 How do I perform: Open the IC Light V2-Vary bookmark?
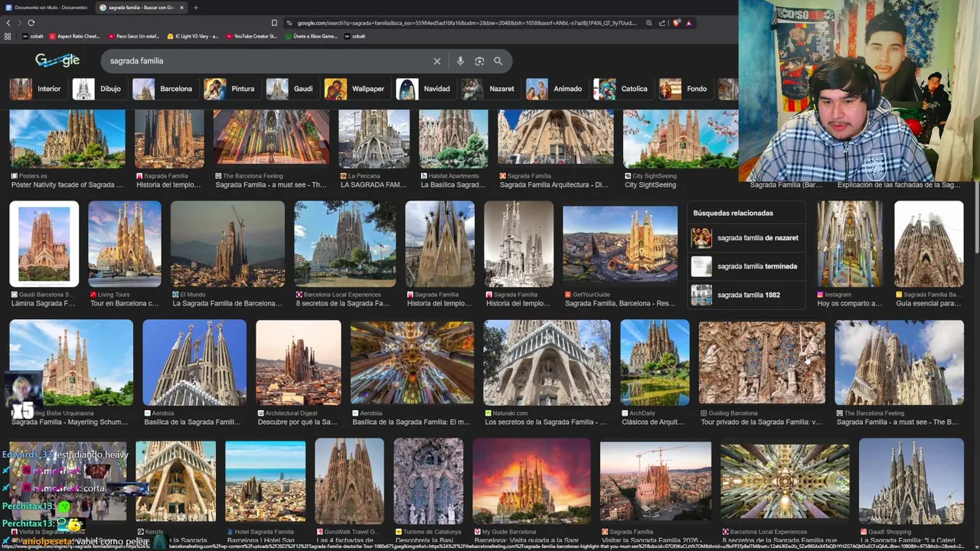coord(193,36)
